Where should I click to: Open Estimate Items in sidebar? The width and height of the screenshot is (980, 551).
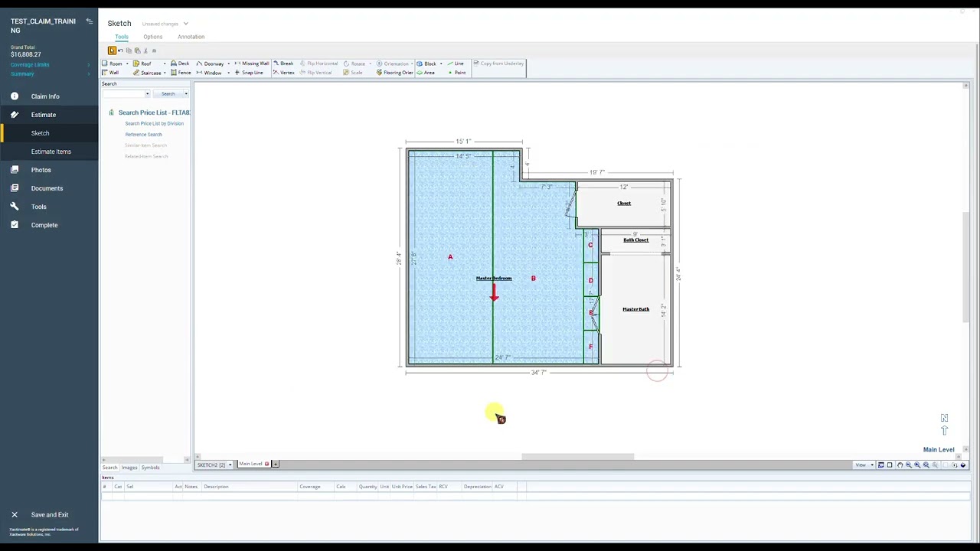coord(51,152)
